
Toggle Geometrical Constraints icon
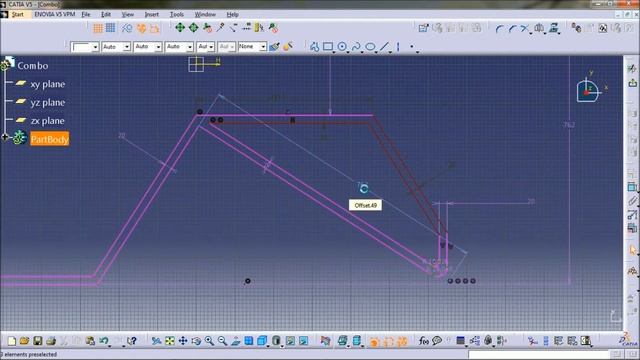[141, 28]
